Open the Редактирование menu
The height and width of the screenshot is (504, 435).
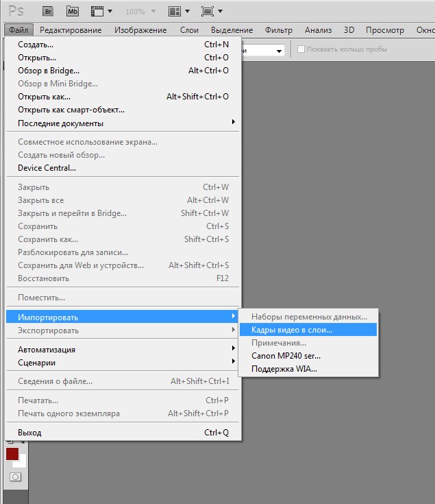pyautogui.click(x=71, y=30)
